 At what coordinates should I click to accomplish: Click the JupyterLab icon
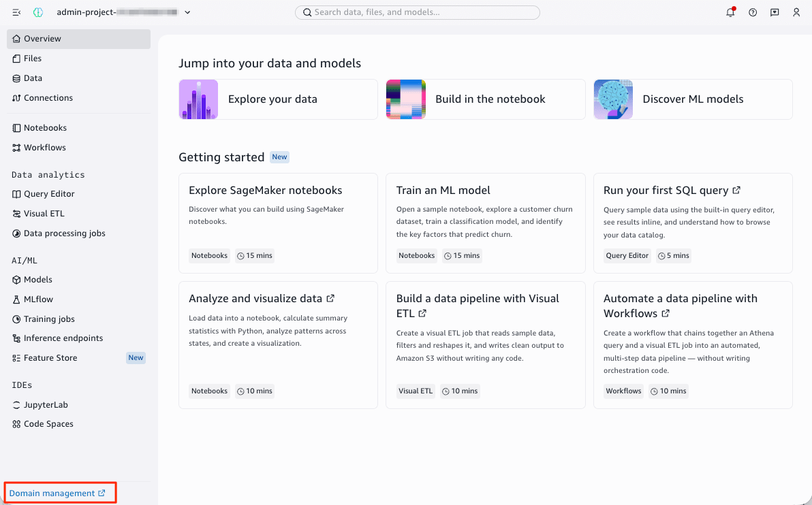click(16, 405)
